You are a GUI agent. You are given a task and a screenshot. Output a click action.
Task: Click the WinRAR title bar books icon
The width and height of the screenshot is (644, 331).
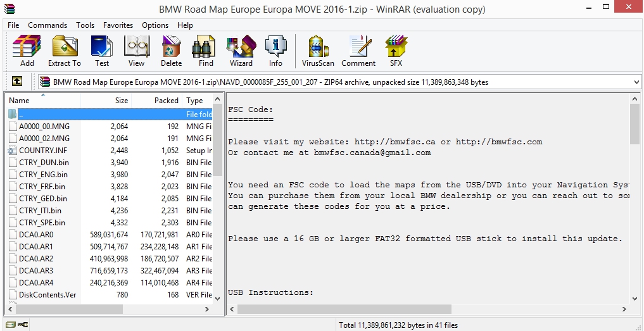9,9
